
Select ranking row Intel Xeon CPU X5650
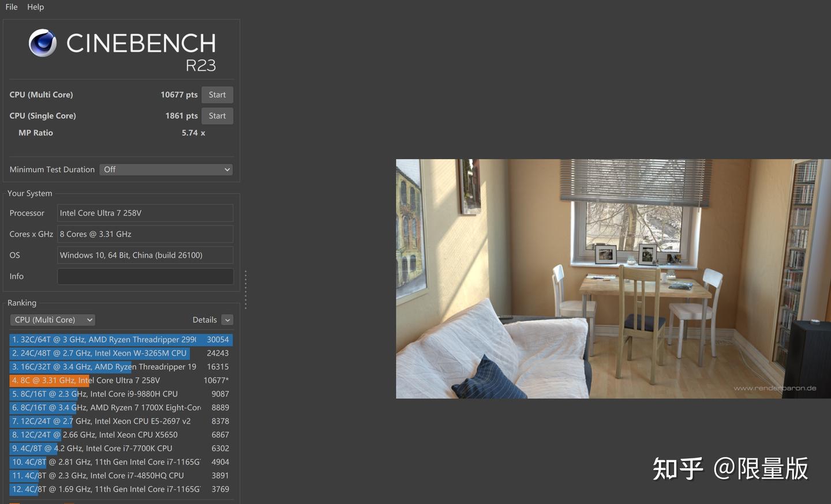click(x=121, y=435)
